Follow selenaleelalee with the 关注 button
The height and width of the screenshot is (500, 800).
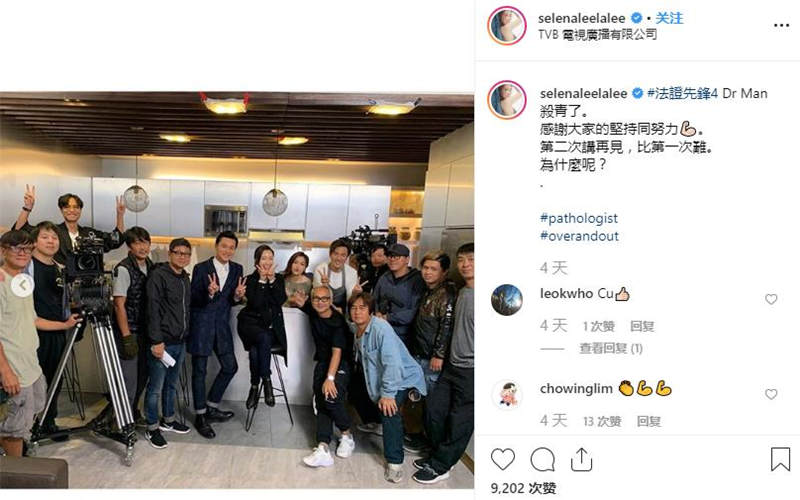pos(669,18)
